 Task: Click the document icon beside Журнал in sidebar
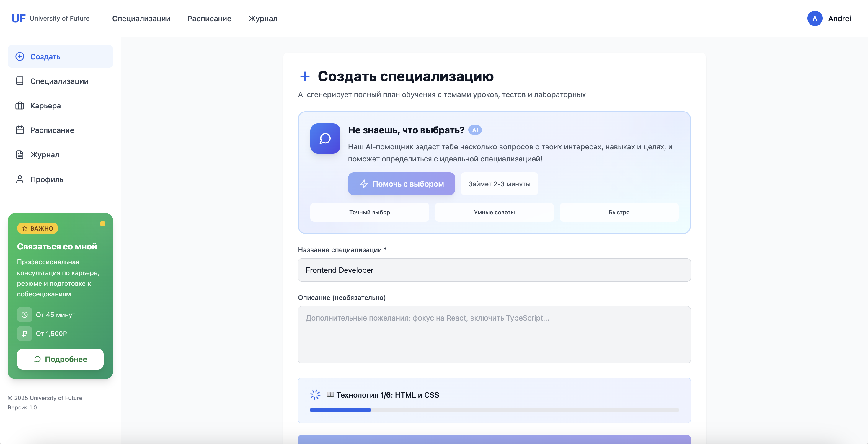pyautogui.click(x=20, y=155)
